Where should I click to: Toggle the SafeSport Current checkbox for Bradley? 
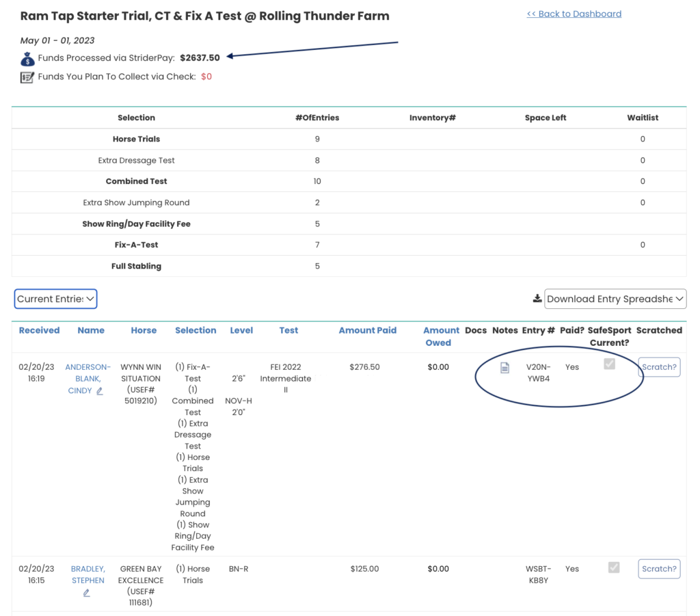(x=613, y=567)
